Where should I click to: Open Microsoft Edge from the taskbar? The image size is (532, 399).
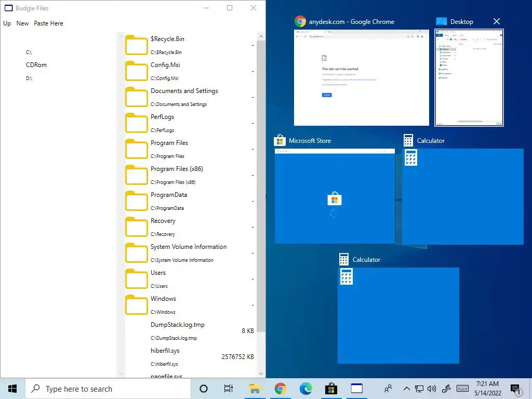pyautogui.click(x=305, y=389)
